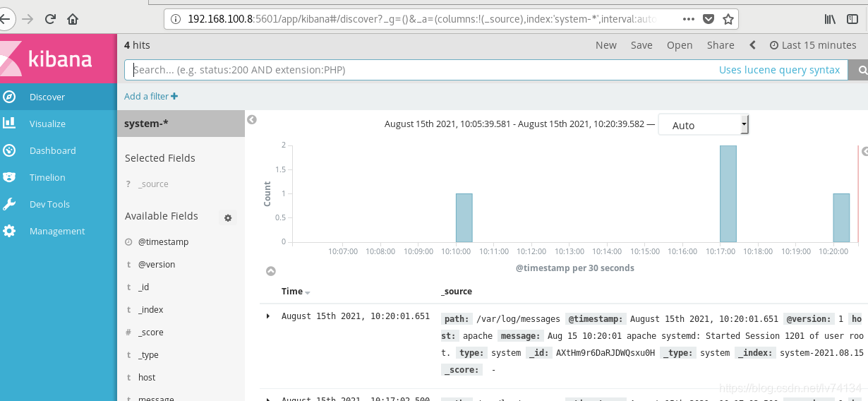Image resolution: width=868 pixels, height=401 pixels.
Task: Click Add a filter
Action: [x=151, y=96]
